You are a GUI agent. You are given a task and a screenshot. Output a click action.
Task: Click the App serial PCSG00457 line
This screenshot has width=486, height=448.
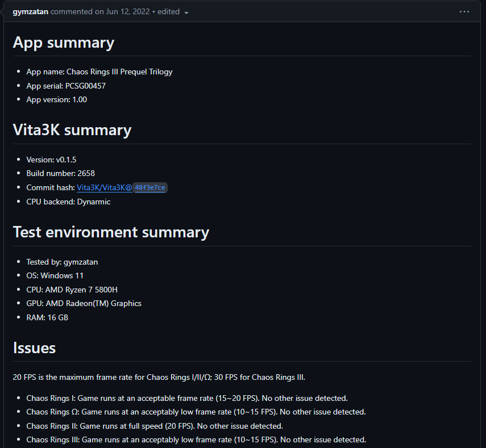click(66, 86)
